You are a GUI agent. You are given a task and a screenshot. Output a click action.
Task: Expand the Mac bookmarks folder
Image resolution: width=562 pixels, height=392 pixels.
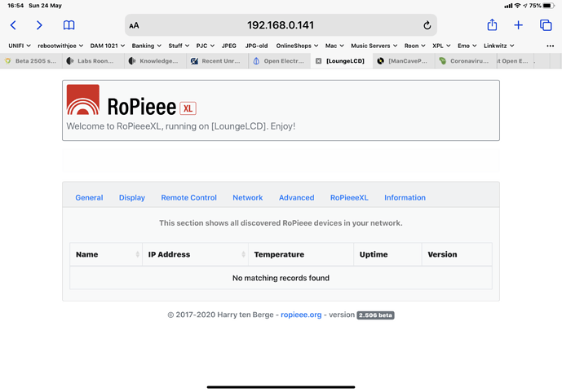(x=334, y=46)
